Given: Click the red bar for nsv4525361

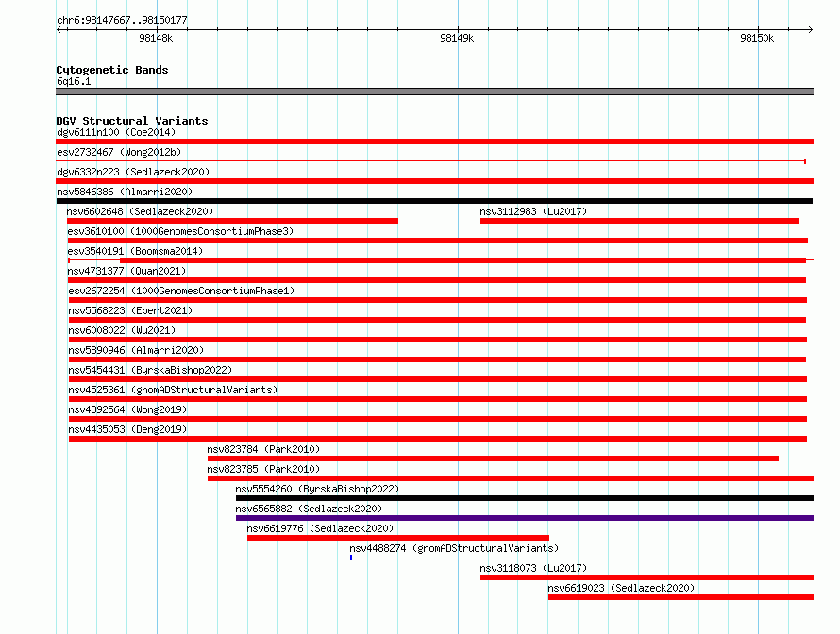Looking at the screenshot, I should point(438,399).
